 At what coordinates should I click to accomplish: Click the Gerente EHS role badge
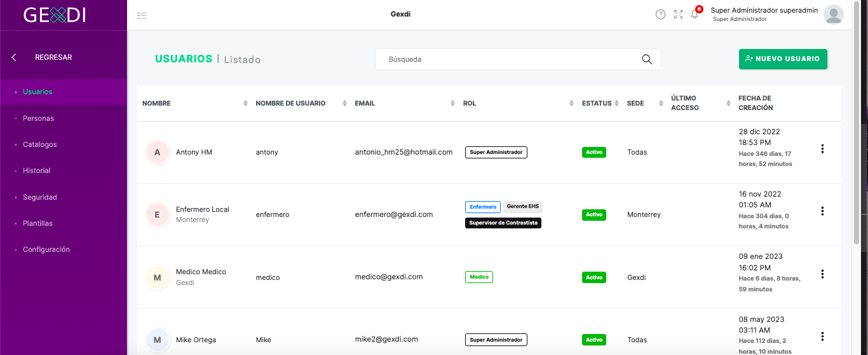pos(523,207)
